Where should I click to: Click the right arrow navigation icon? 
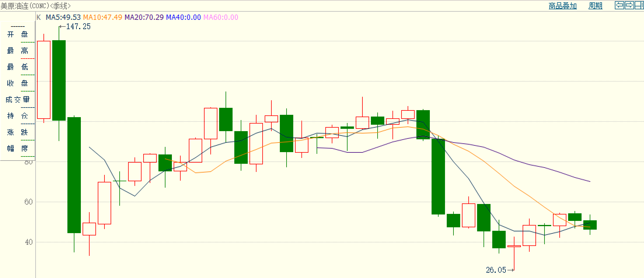pos(629,5)
